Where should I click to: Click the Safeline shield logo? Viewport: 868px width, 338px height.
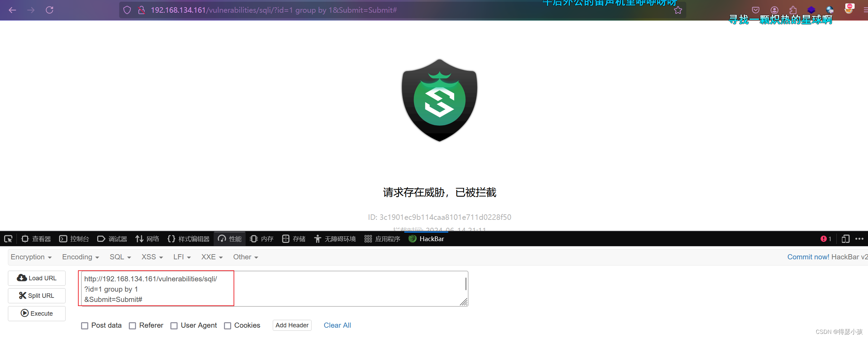tap(439, 100)
